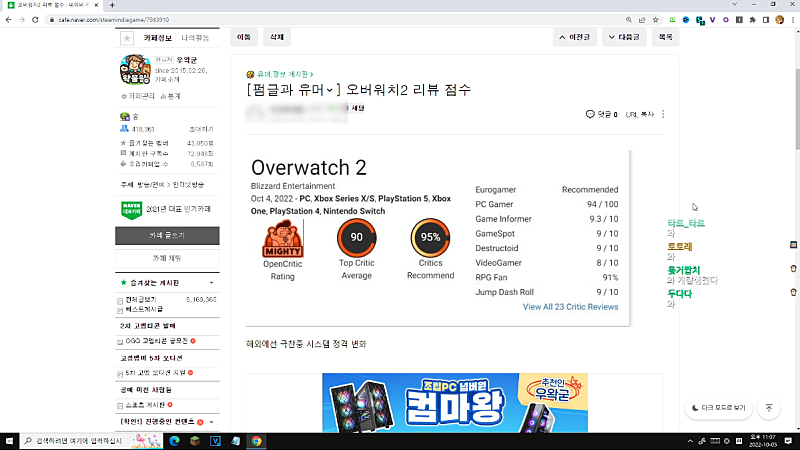Click the 컴마왕 조립PC banner ad
The width and height of the screenshot is (800, 450).
(x=455, y=403)
